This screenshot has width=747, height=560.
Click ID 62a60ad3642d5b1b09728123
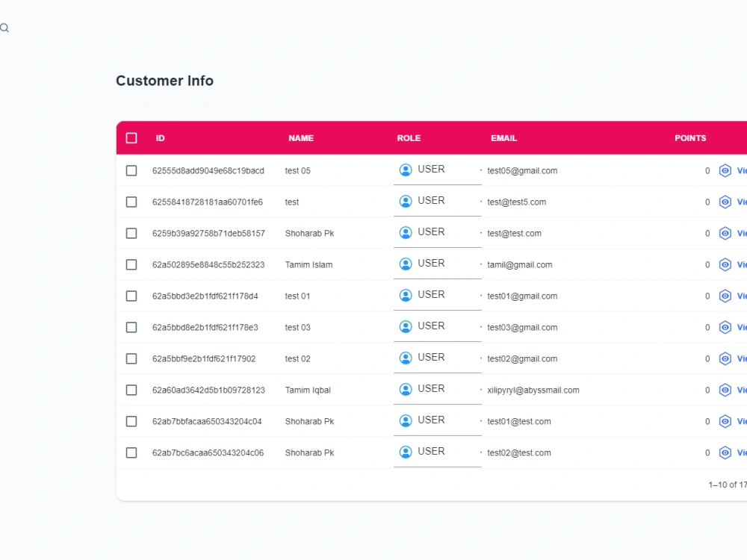208,390
